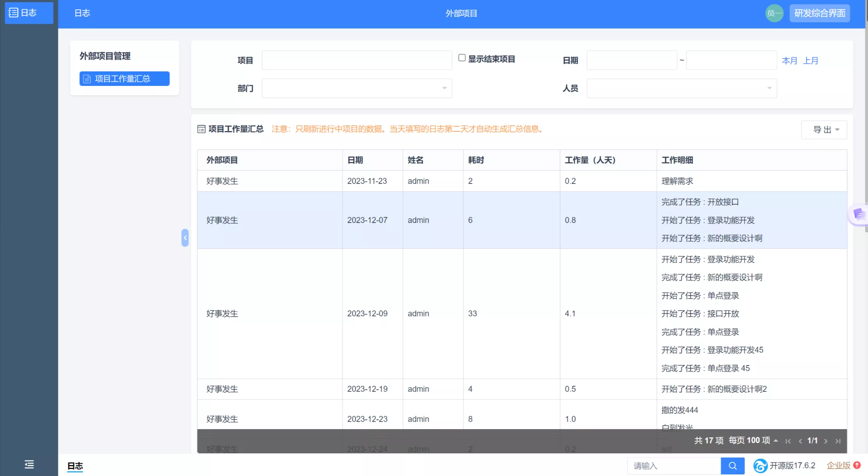Collapse the left panel with arrow handle

pos(185,237)
